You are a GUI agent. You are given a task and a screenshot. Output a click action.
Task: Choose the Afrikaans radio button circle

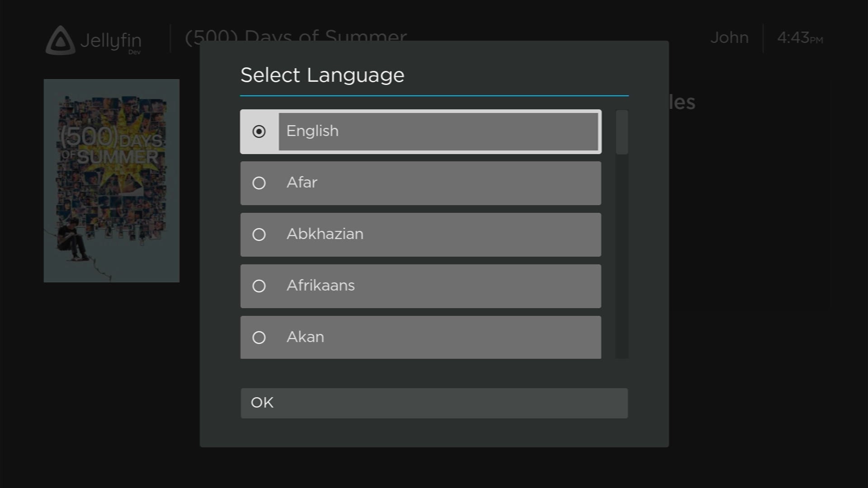pyautogui.click(x=259, y=286)
